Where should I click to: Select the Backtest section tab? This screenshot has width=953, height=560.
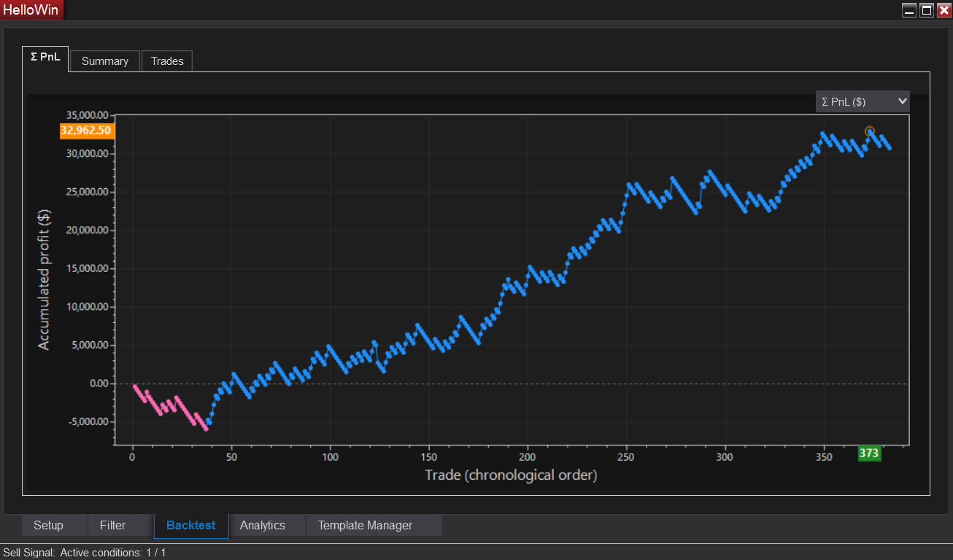(191, 525)
